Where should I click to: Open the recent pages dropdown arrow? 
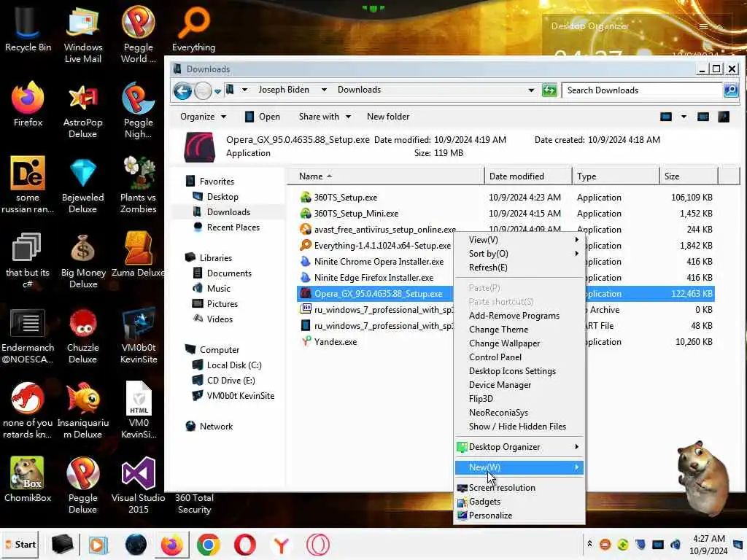tap(217, 91)
